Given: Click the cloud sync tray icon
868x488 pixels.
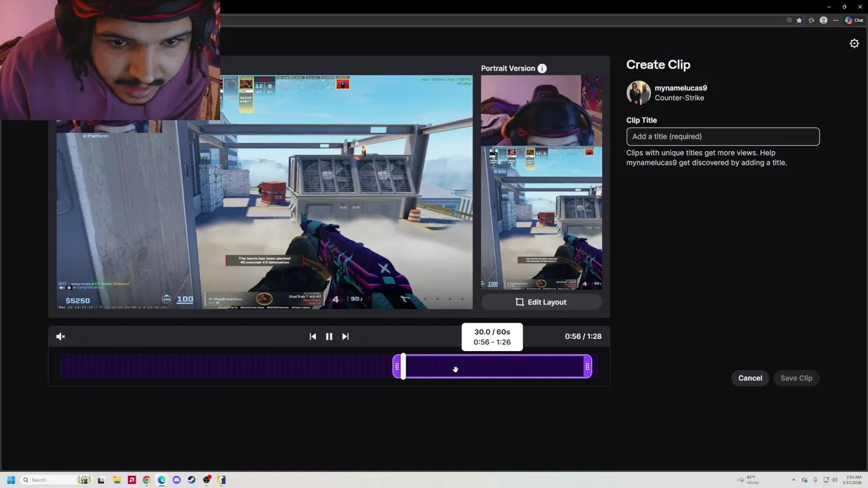Looking at the screenshot, I should (804, 480).
